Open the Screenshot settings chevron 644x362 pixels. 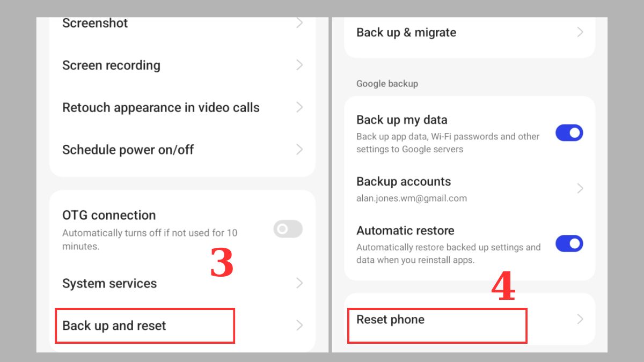pyautogui.click(x=299, y=23)
